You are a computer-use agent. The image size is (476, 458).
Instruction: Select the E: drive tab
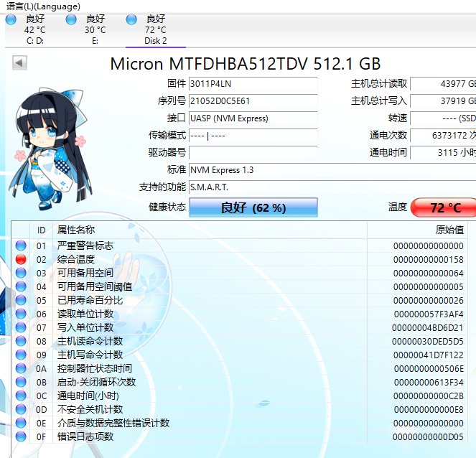tap(95, 29)
